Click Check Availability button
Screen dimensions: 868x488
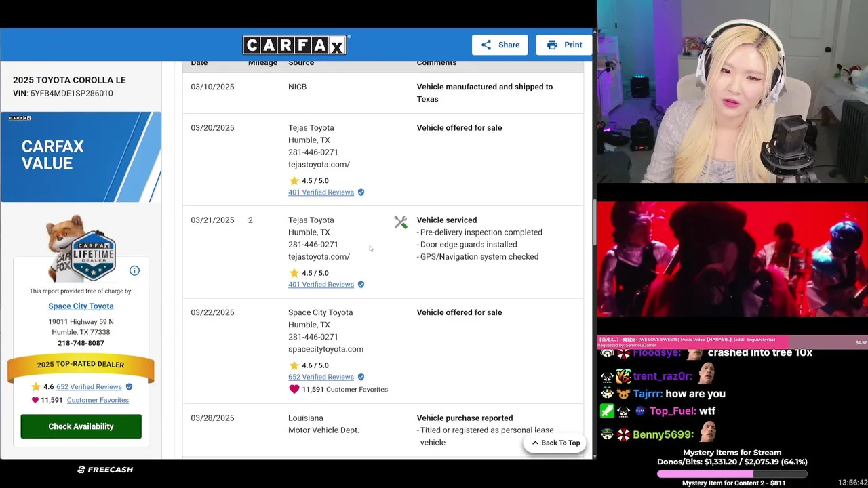tap(81, 426)
